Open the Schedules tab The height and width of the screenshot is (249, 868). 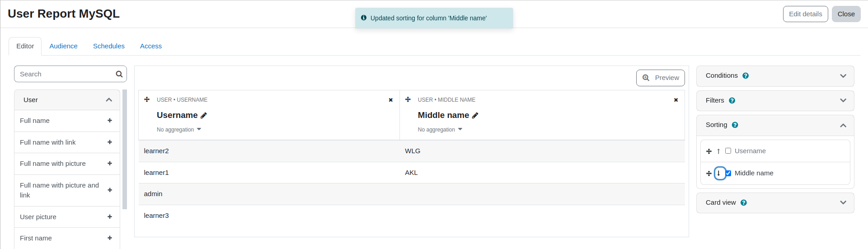109,46
